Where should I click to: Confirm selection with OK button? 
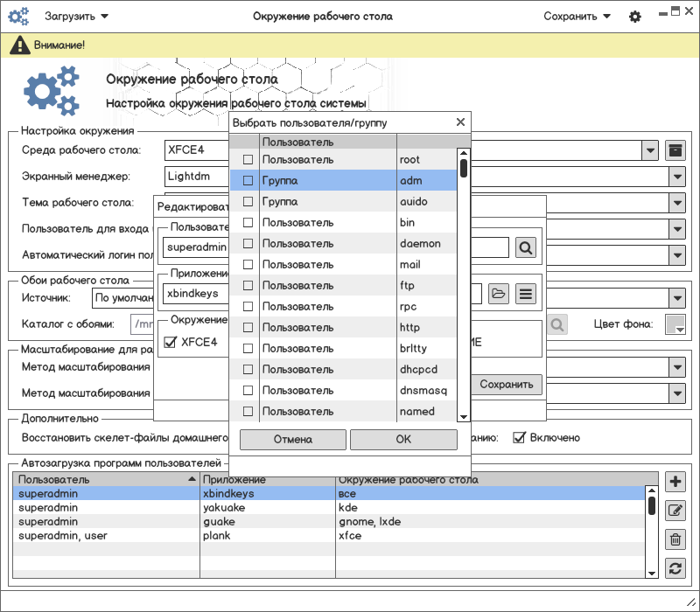pyautogui.click(x=403, y=440)
